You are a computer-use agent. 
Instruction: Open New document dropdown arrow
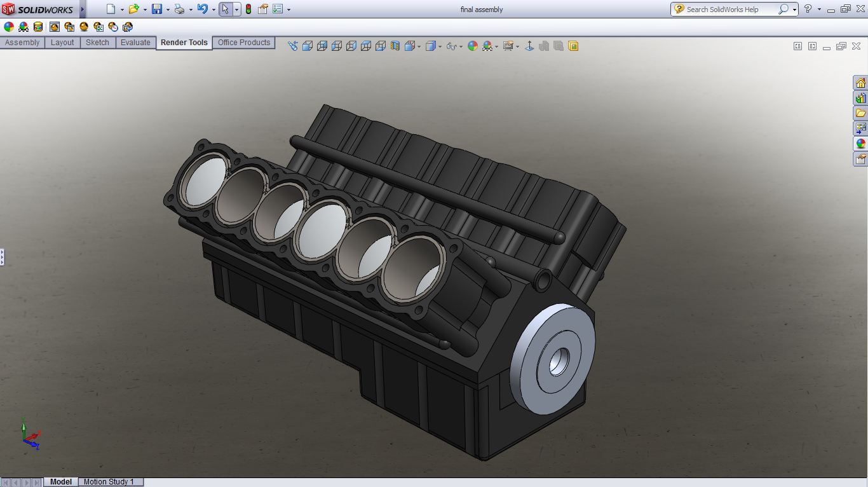[122, 10]
